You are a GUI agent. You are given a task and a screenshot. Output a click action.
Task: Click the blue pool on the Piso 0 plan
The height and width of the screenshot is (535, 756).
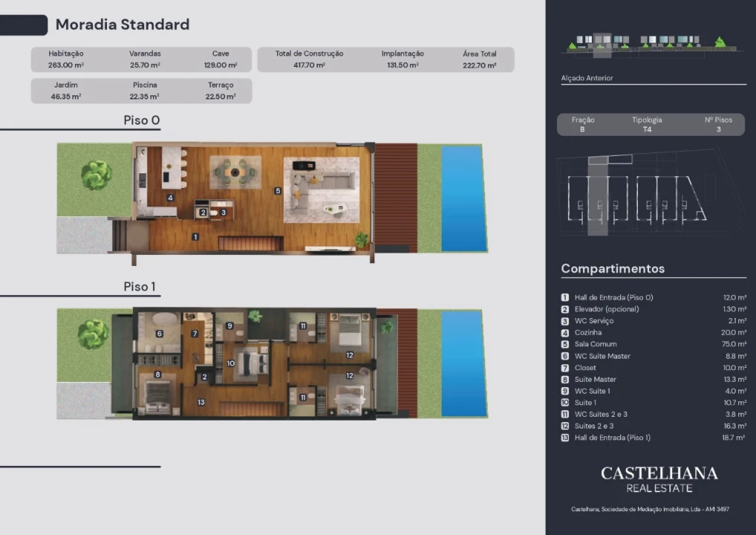463,198
